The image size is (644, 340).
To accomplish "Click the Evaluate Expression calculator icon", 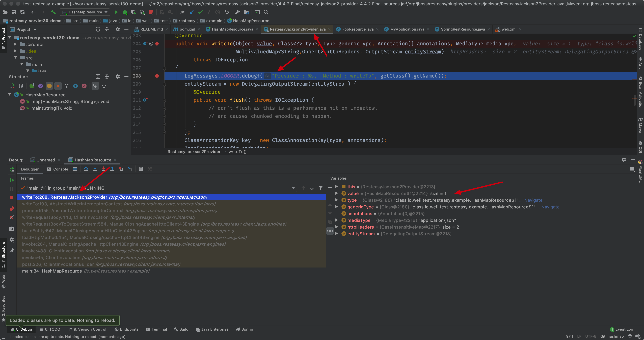I will point(141,169).
